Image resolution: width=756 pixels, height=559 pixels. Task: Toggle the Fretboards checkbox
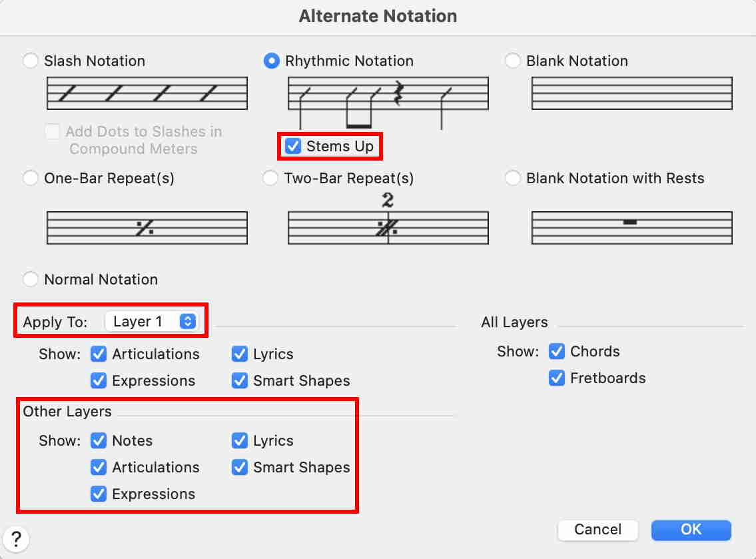[556, 378]
